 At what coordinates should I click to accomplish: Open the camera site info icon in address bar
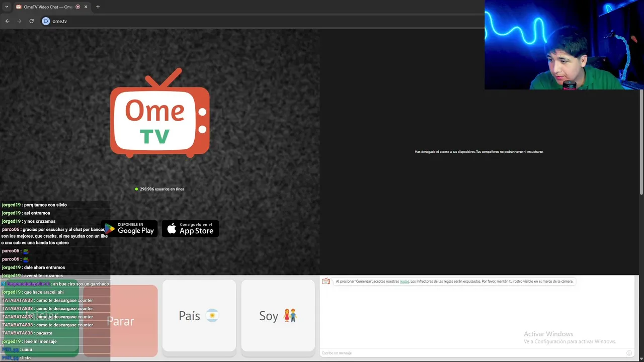click(46, 21)
